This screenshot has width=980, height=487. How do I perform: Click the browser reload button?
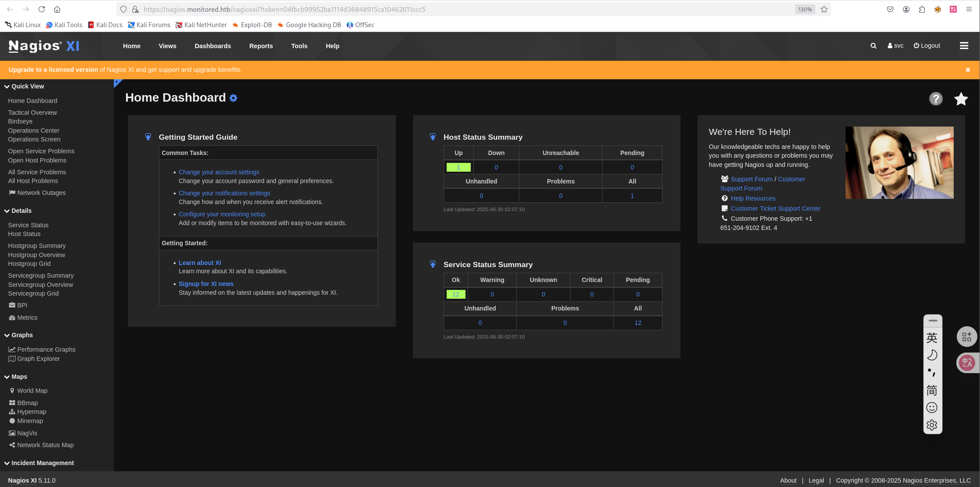42,9
